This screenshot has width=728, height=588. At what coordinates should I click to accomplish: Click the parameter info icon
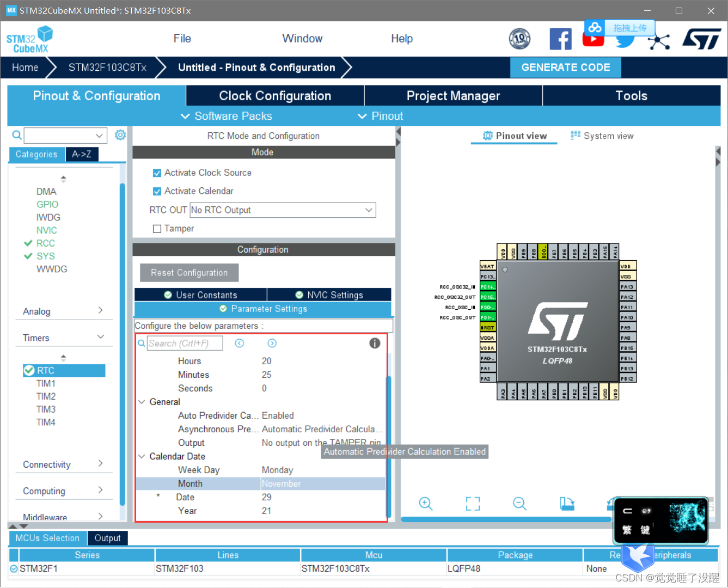[375, 343]
